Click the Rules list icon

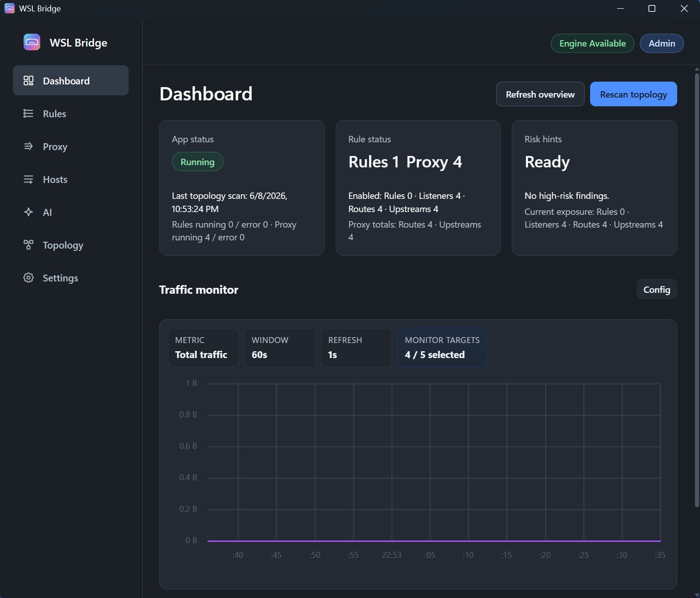pyautogui.click(x=28, y=114)
